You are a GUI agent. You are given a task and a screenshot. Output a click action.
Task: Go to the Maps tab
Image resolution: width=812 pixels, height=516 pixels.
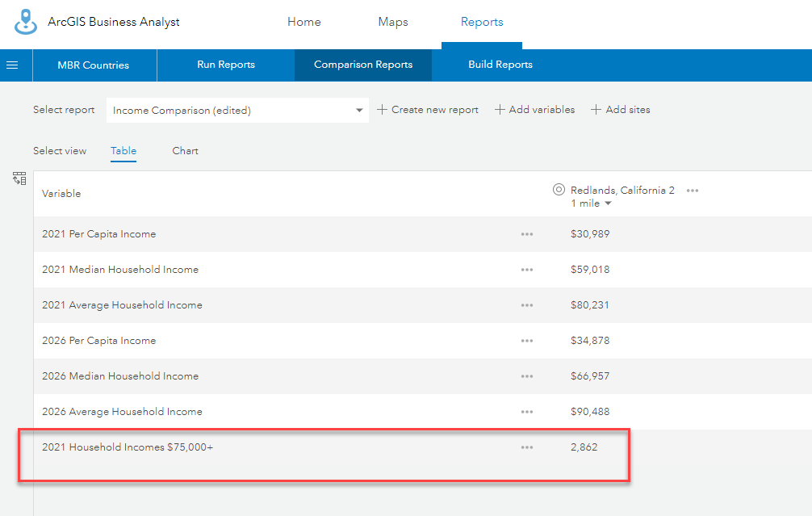393,22
